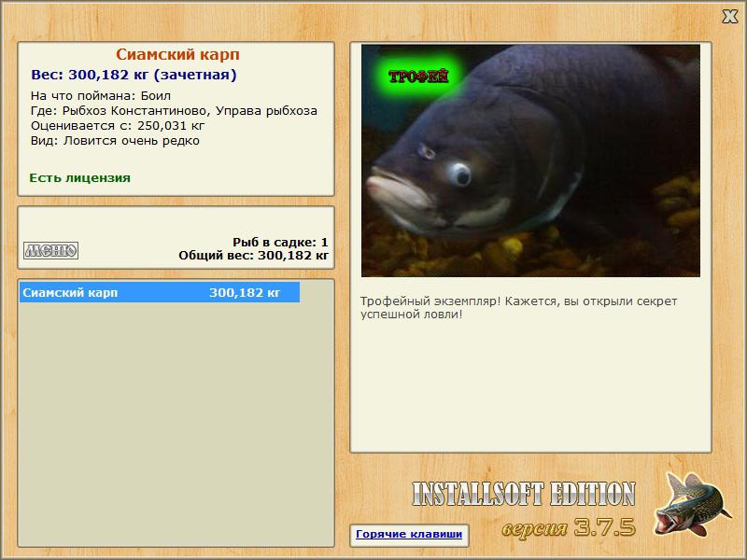Screen dimensions: 747x560
Task: Click the pike logo icon
Action: click(692, 504)
